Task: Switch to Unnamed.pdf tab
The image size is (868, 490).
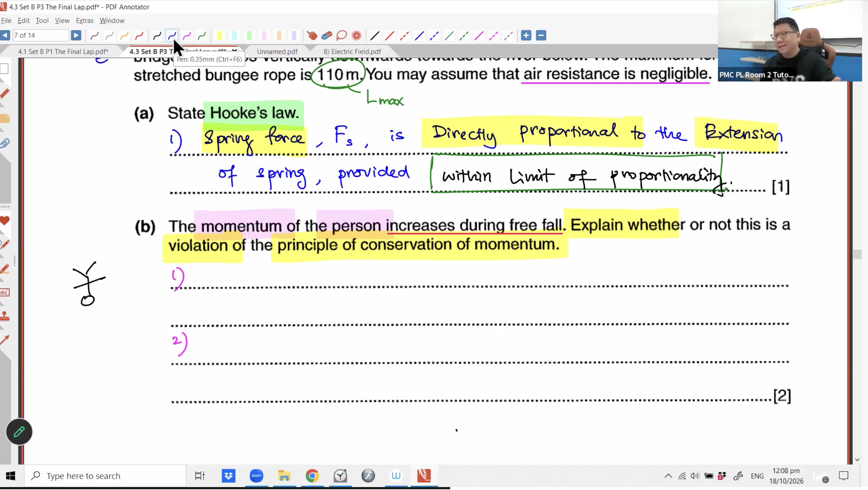Action: (x=277, y=52)
